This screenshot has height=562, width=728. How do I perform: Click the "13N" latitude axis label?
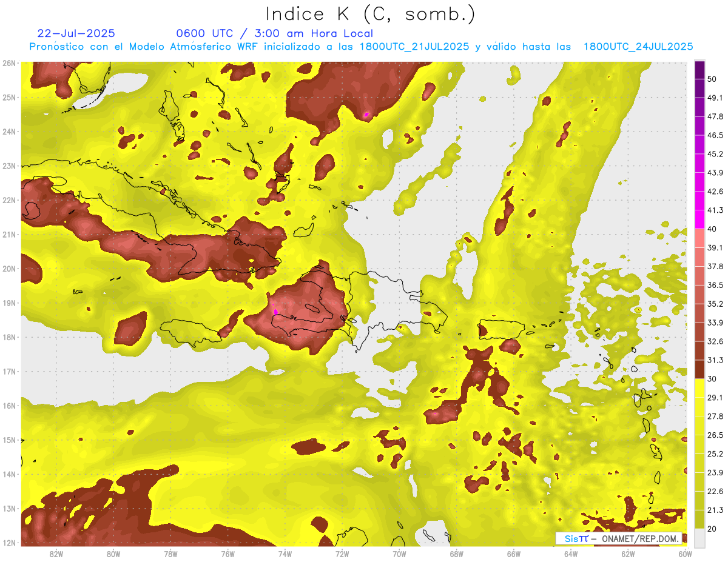pyautogui.click(x=8, y=508)
